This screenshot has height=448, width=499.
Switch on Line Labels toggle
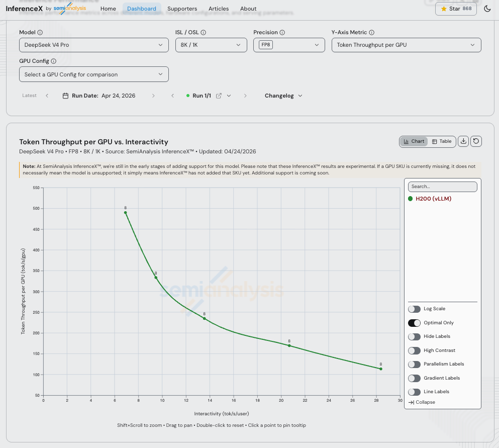414,392
